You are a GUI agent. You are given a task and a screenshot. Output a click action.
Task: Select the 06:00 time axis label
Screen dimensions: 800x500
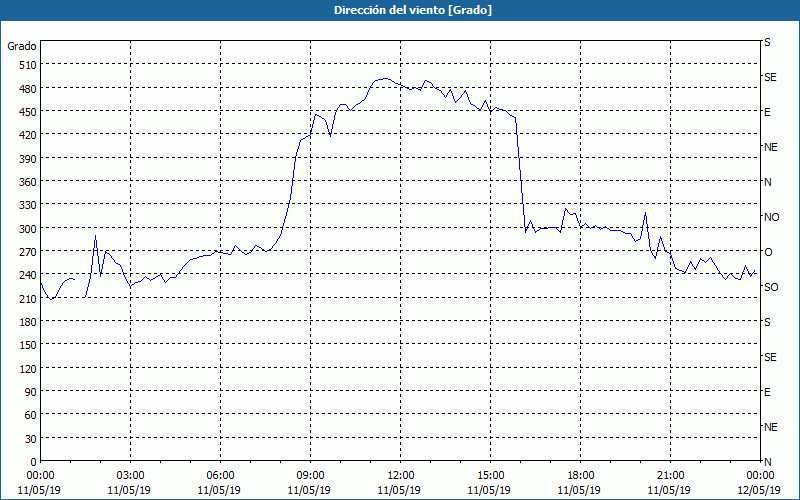pos(220,476)
